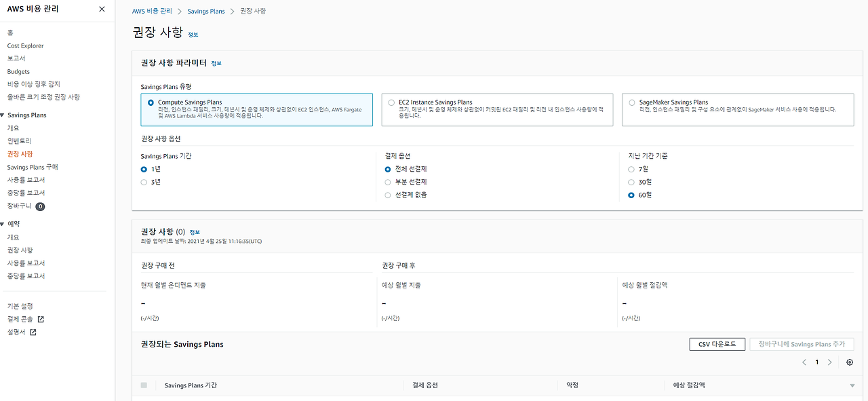The width and height of the screenshot is (868, 401).
Task: Open 보고서 in sidebar
Action: [x=16, y=58]
